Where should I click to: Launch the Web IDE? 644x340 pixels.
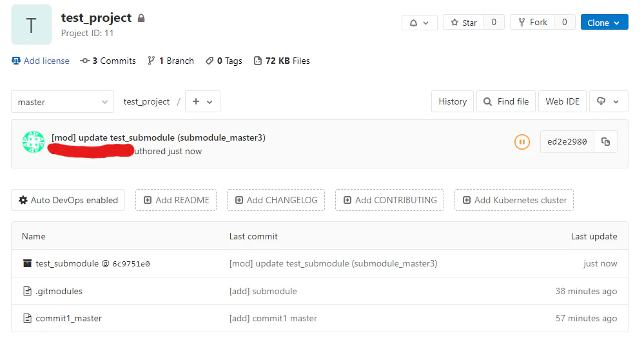point(562,101)
